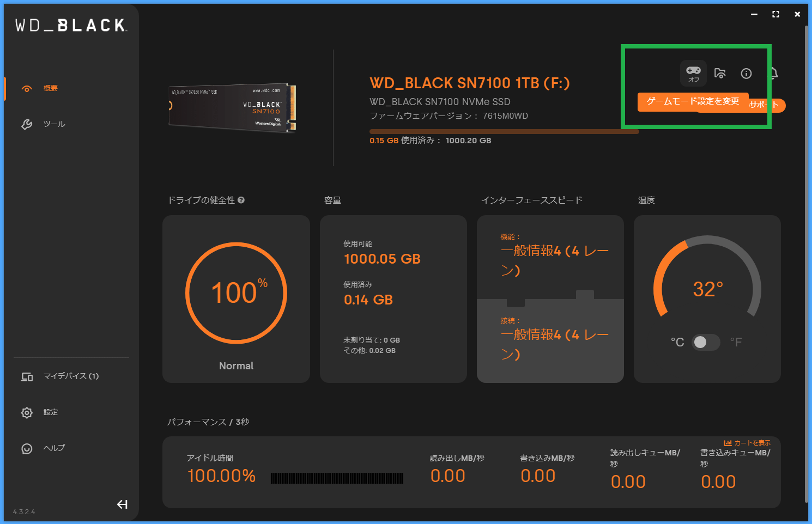Click the 1000.05 GB available capacity value
Viewport: 812px width, 524px height.
pos(382,259)
